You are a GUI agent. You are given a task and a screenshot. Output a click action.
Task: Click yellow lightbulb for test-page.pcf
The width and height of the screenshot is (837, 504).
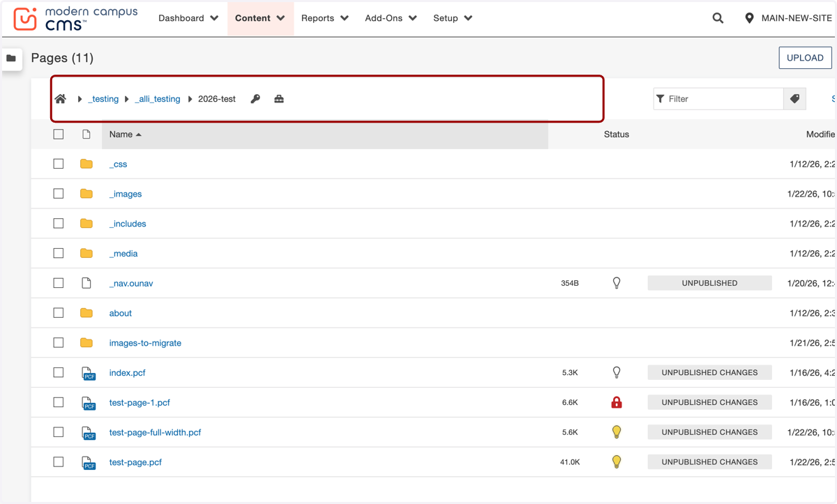(x=617, y=461)
